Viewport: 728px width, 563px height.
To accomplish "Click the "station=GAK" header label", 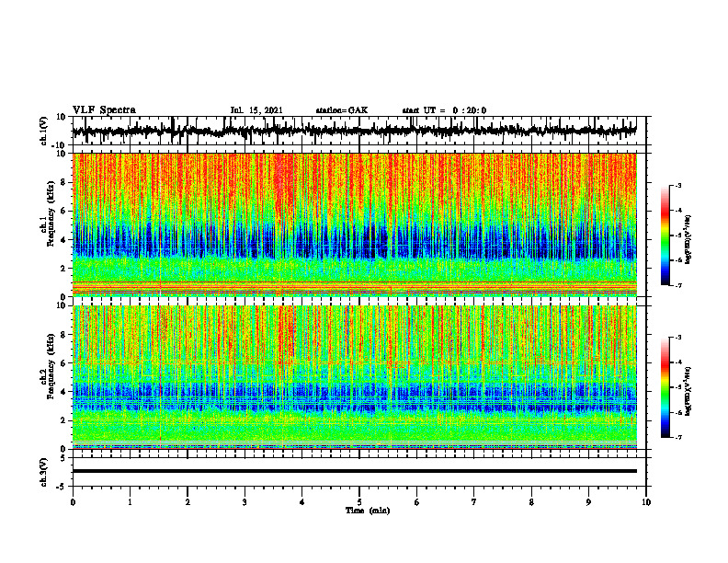I will point(342,110).
